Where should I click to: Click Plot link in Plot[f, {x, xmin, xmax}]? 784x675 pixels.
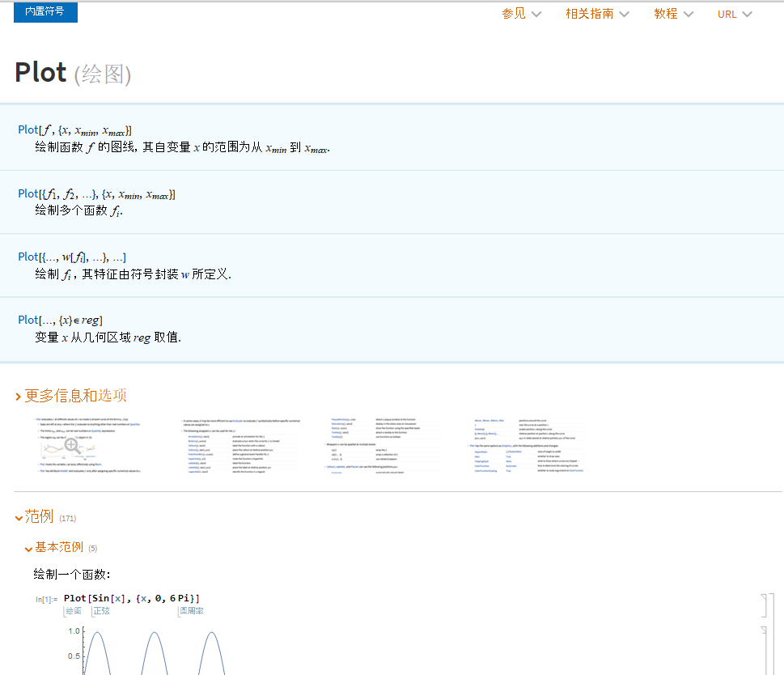point(28,130)
